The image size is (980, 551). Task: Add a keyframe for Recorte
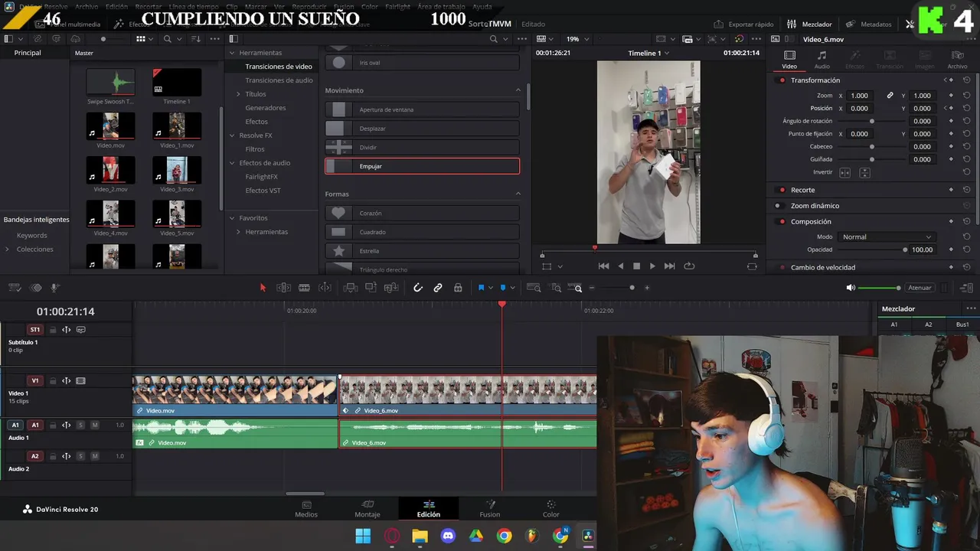tap(951, 190)
